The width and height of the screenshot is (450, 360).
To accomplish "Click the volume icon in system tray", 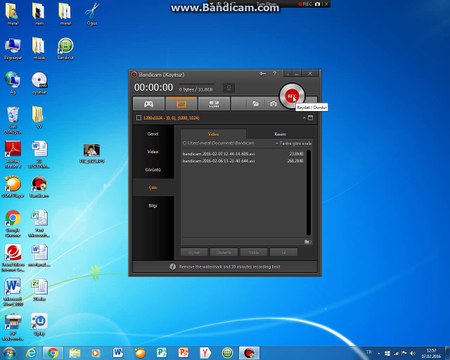I will (413, 353).
